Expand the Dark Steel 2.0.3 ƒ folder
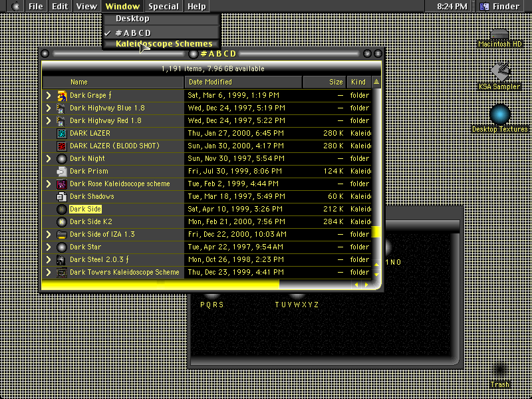The width and height of the screenshot is (532, 399). coord(48,260)
